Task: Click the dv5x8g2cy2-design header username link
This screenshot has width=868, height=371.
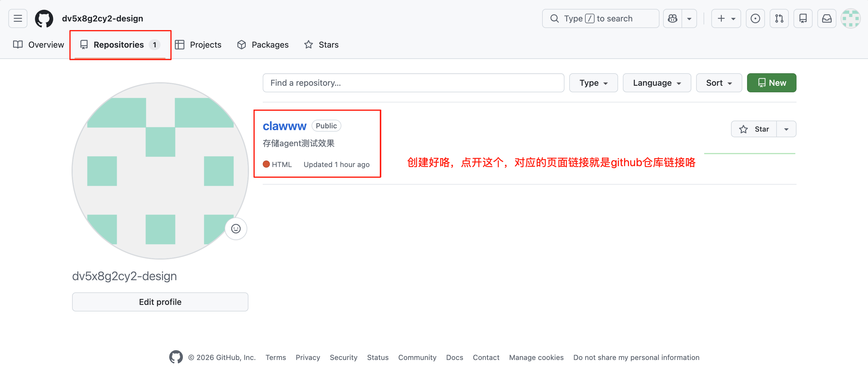Action: click(x=102, y=18)
